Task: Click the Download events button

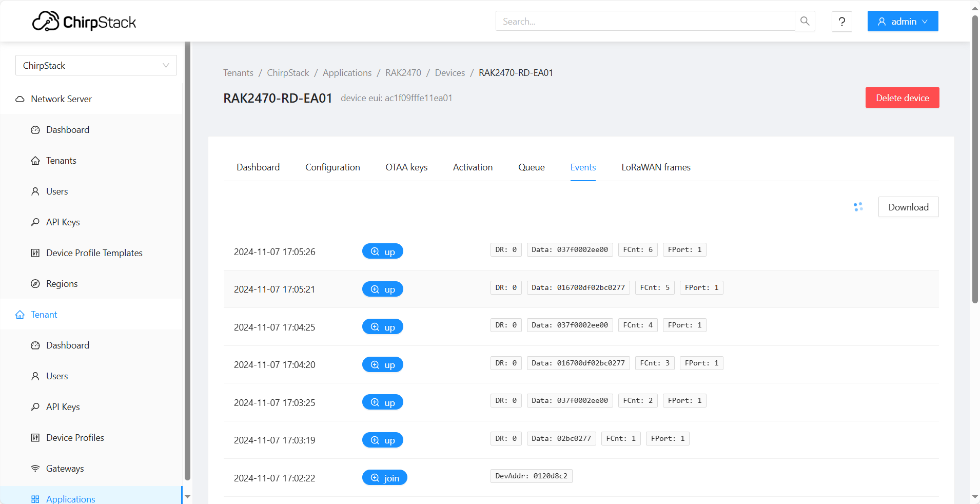Action: [908, 207]
